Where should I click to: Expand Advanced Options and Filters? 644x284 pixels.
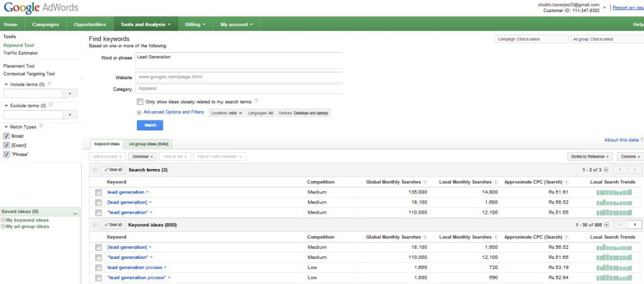173,112
